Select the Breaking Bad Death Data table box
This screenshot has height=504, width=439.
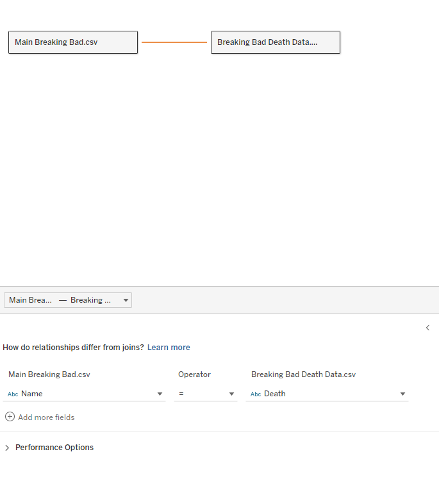pyautogui.click(x=275, y=42)
